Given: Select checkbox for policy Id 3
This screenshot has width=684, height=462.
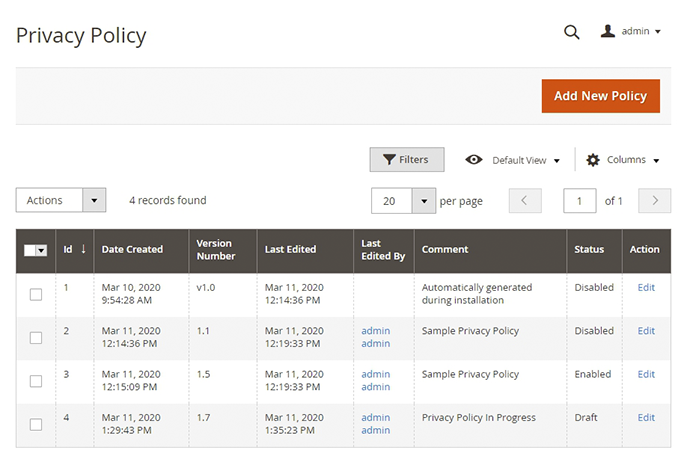Looking at the screenshot, I should tap(36, 381).
